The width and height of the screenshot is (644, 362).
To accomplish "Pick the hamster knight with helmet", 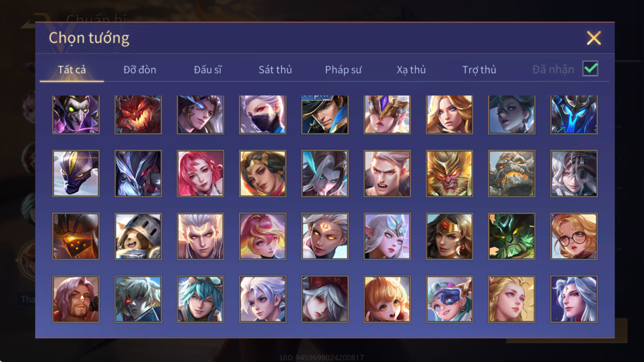I will click(138, 236).
